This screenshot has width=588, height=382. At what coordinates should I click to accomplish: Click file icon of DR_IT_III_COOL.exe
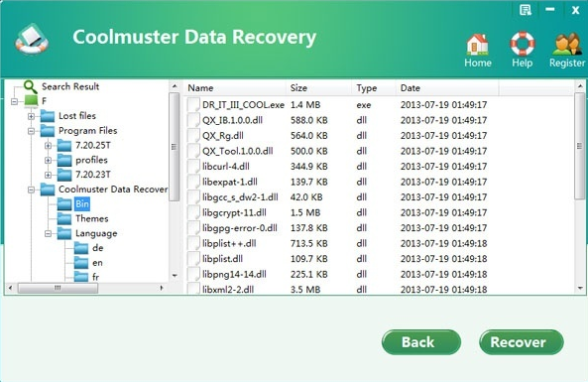coord(193,105)
